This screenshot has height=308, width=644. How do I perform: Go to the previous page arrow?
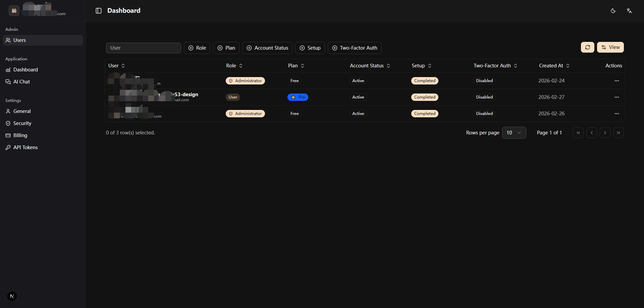point(591,133)
